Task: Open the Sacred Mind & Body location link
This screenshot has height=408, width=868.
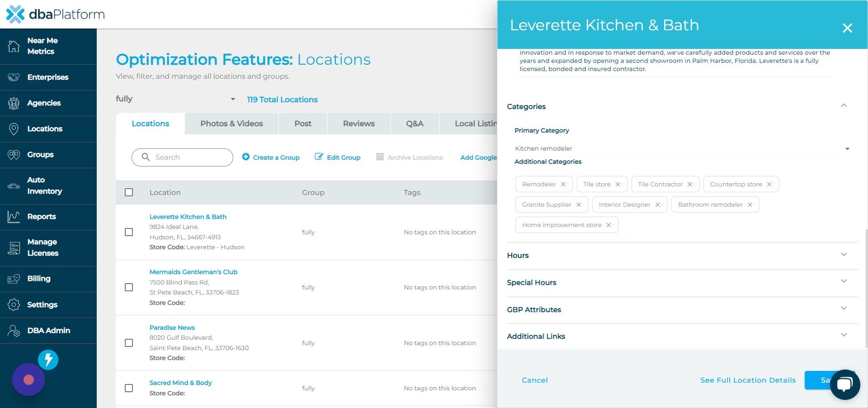Action: pyautogui.click(x=181, y=383)
